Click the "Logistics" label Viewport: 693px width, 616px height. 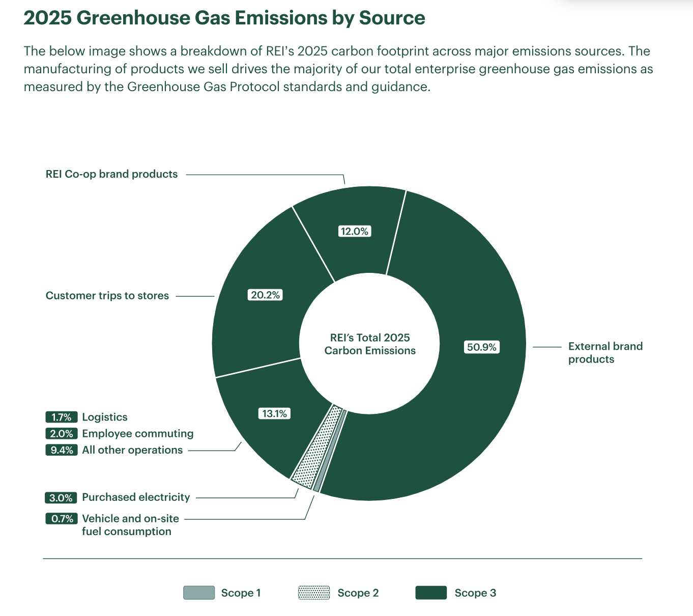(105, 417)
